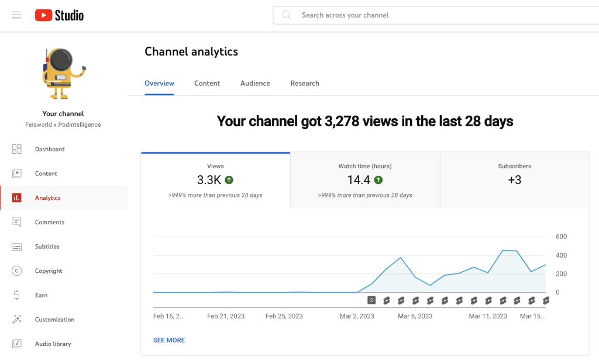Select the Subscribers +3 card
This screenshot has width=599, height=364.
[x=514, y=179]
